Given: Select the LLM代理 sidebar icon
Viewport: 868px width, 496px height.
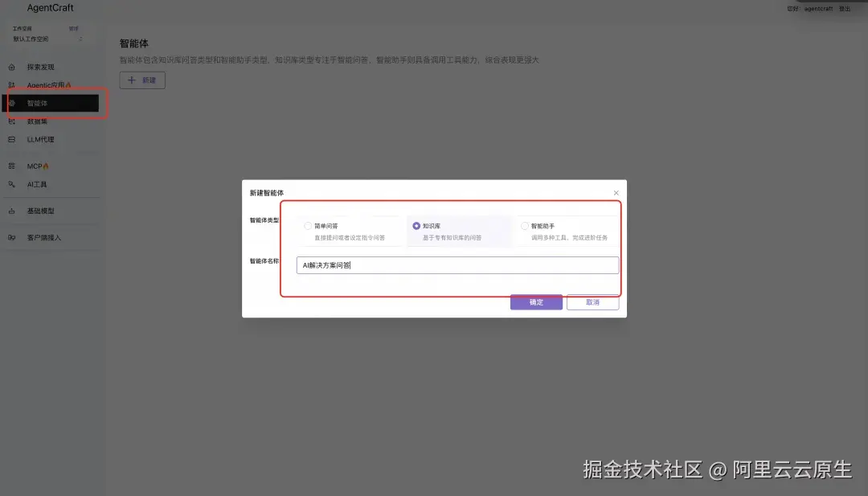Looking at the screenshot, I should 10,139.
